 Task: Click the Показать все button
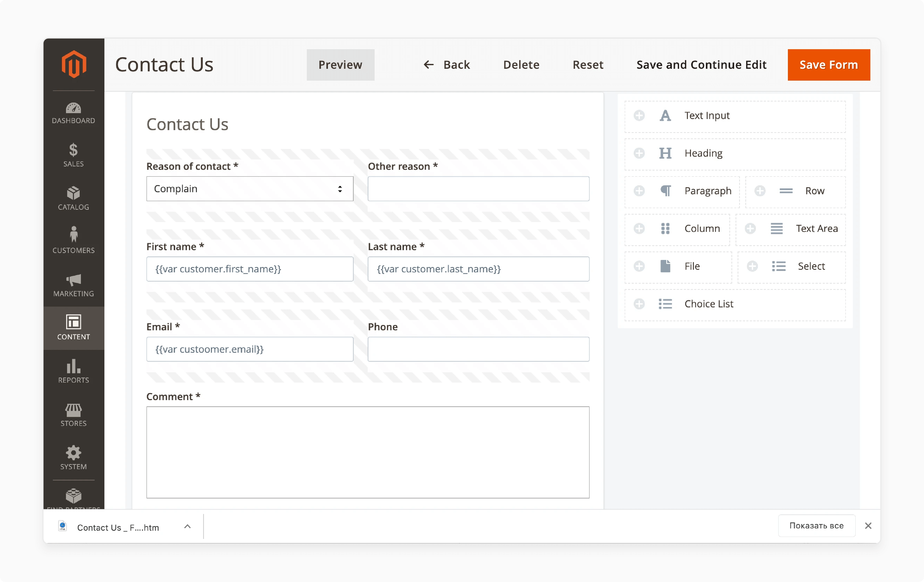coord(816,526)
